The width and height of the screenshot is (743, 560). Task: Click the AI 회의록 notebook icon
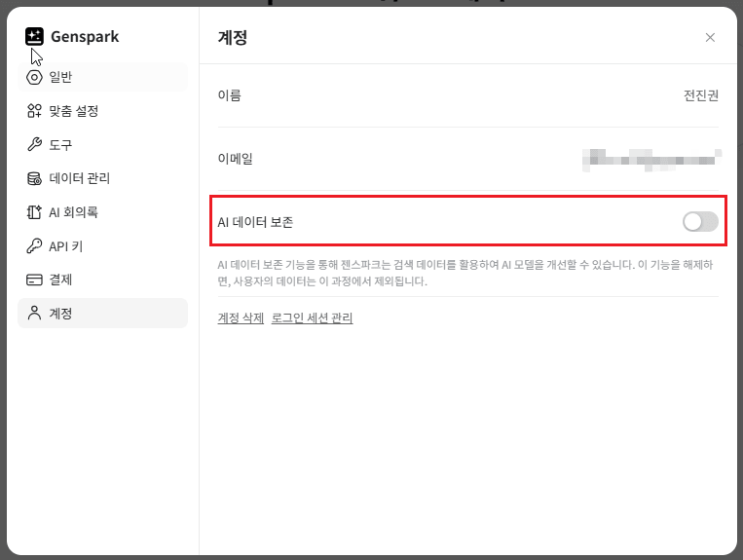coord(34,212)
